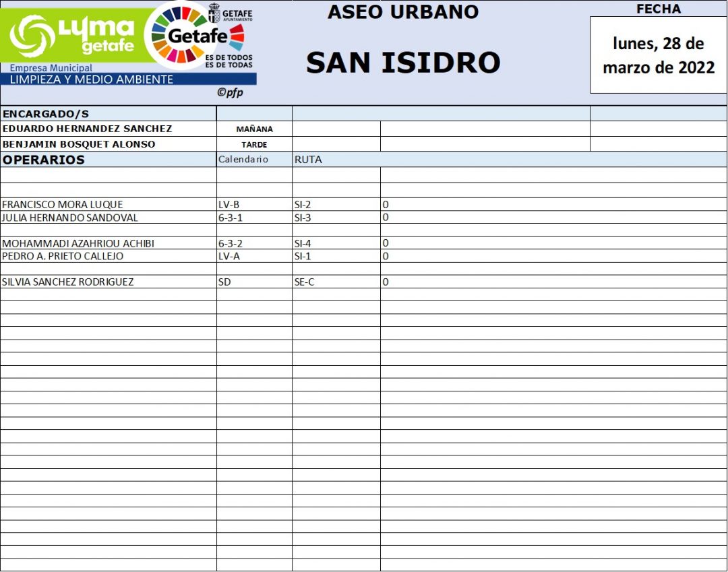
Task: Click the LYMA Getafe swirl logo
Action: 32,36
